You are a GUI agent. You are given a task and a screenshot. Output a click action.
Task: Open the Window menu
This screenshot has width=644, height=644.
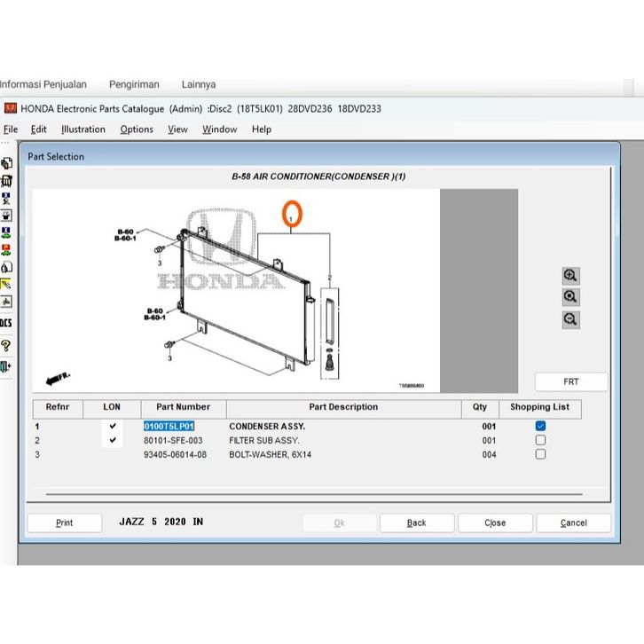tap(219, 130)
